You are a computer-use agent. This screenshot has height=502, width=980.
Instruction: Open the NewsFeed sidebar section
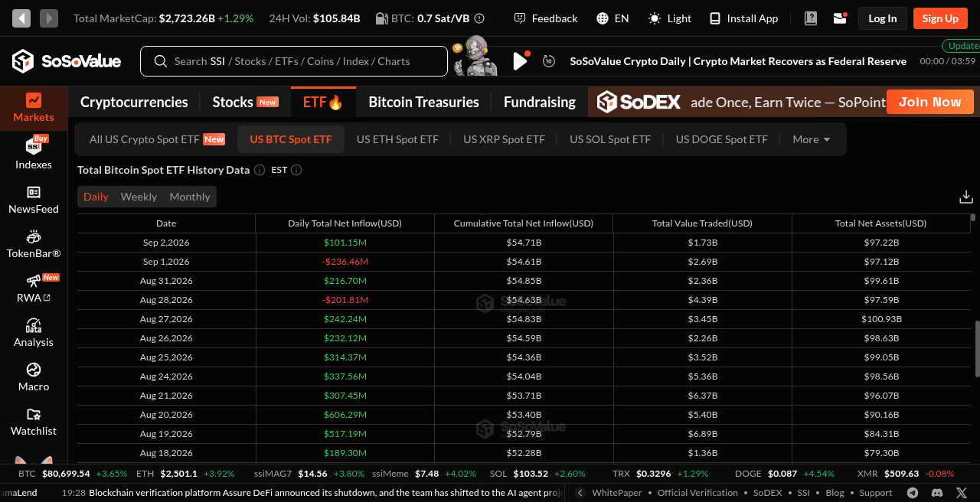34,200
